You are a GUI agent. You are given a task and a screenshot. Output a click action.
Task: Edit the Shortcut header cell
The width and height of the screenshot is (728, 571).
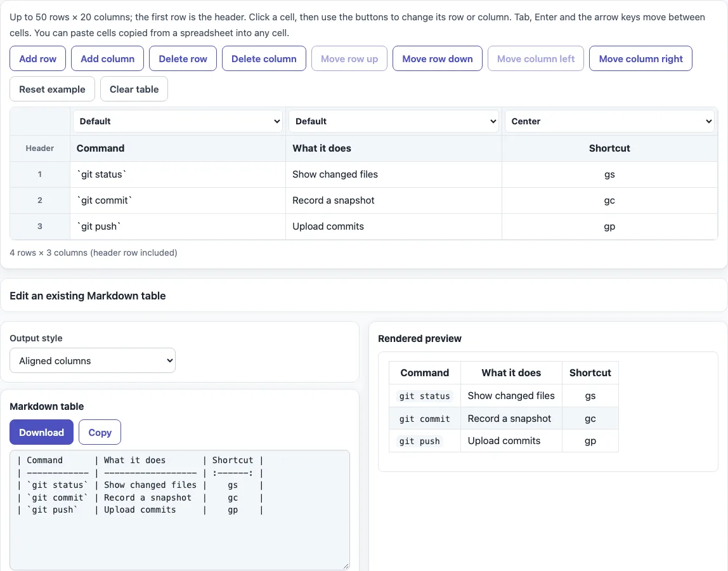point(609,148)
